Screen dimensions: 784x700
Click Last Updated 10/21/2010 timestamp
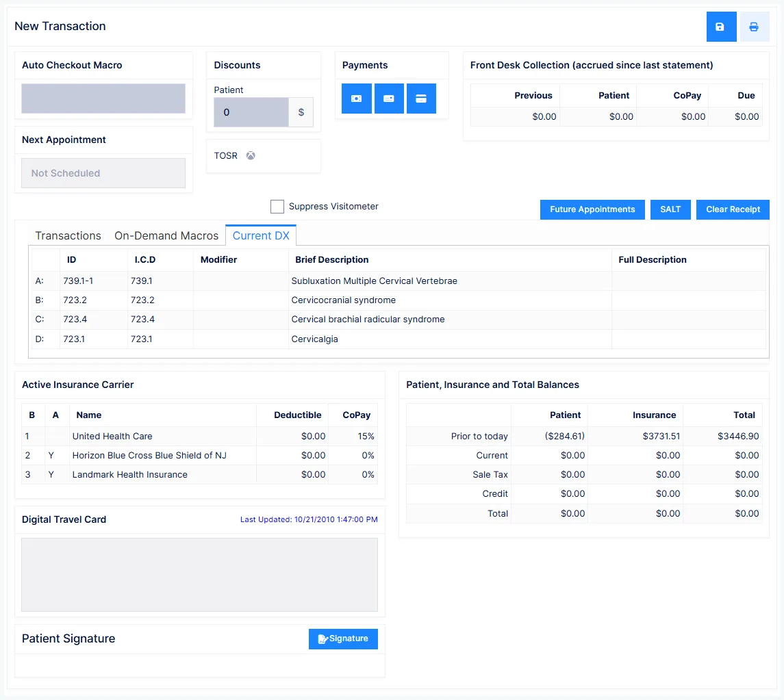[x=309, y=519]
